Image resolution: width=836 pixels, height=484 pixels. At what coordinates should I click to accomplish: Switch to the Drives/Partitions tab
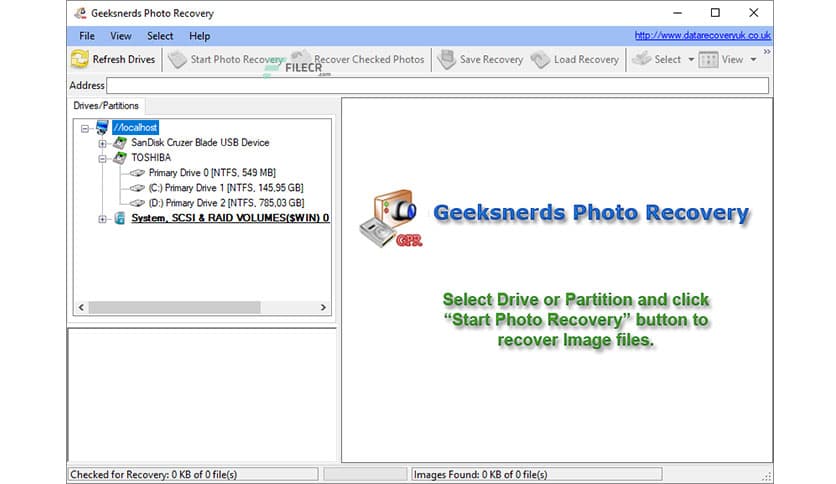[x=106, y=106]
